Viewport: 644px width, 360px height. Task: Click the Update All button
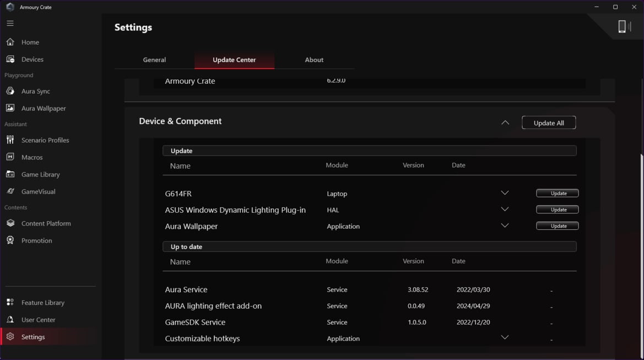coord(549,123)
